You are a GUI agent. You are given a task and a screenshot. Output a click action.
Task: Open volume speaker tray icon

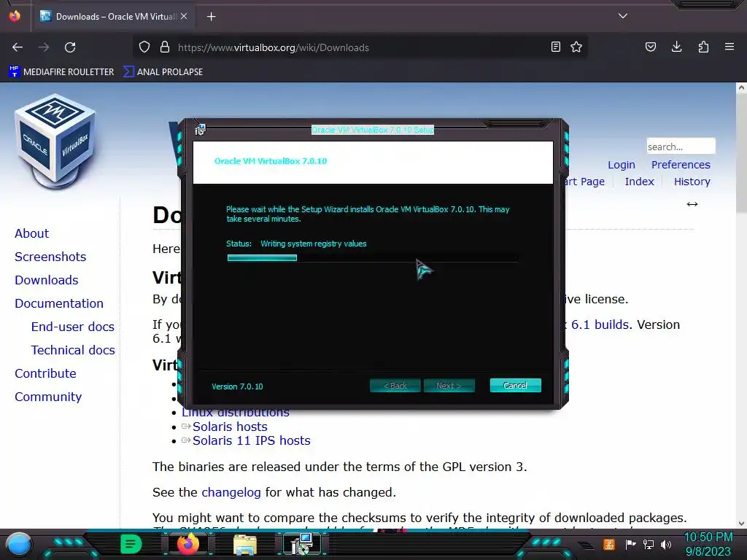click(665, 544)
